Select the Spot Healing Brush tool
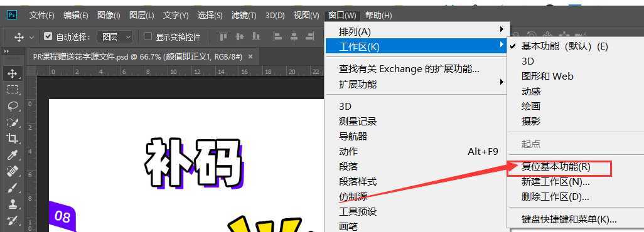644x232 pixels. tap(13, 171)
